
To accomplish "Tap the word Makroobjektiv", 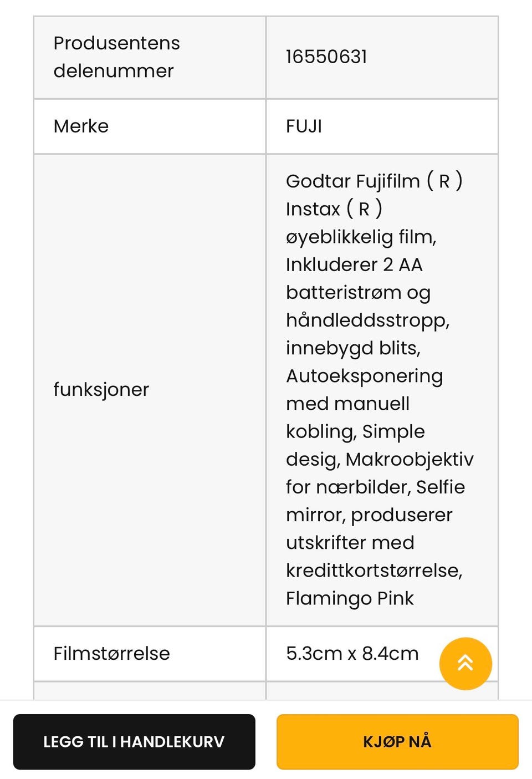I will pyautogui.click(x=410, y=459).
